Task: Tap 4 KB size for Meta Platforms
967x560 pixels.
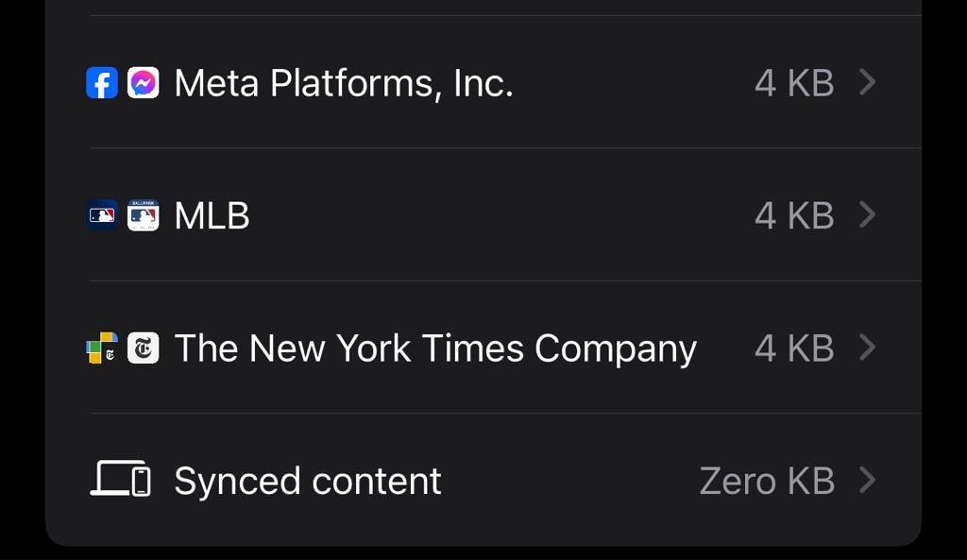Action: (x=794, y=83)
